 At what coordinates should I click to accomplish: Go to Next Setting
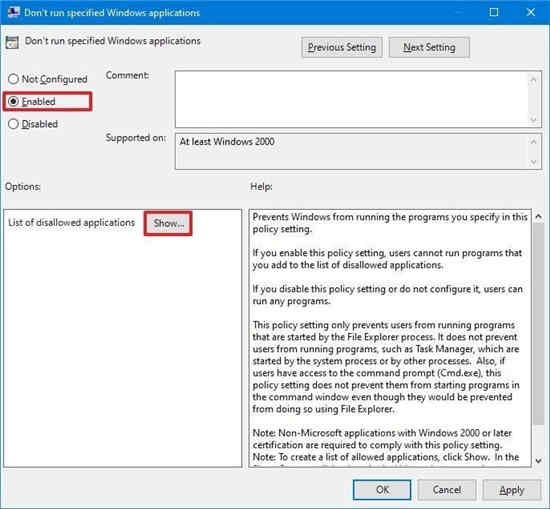[429, 47]
